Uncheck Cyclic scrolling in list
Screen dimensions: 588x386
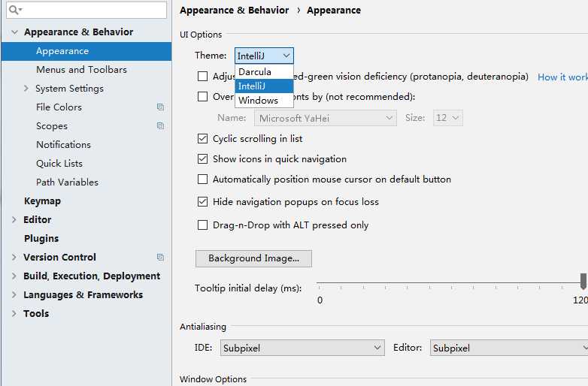[x=202, y=139]
